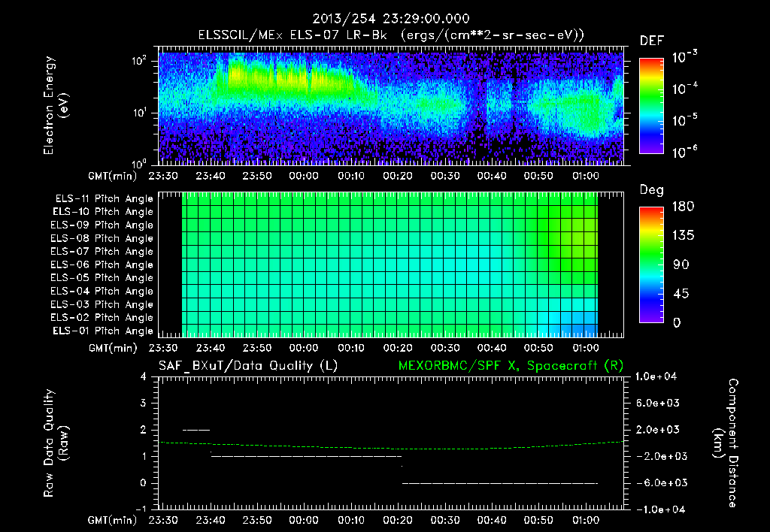Click the ELS-09 Pitch Angle row label

pyautogui.click(x=102, y=225)
